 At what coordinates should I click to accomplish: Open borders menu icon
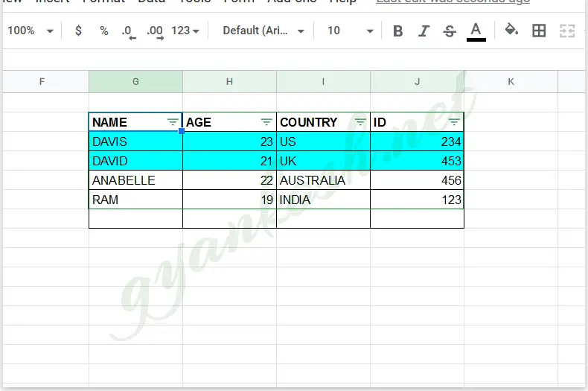tap(539, 31)
